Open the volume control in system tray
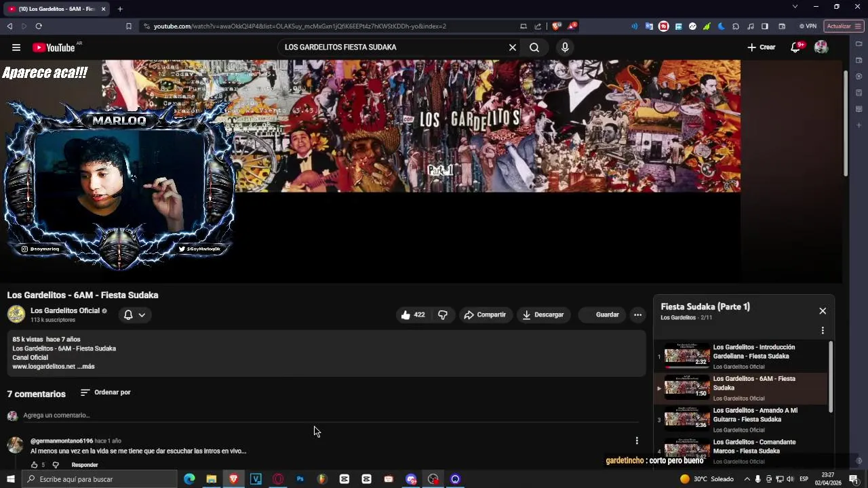 [x=790, y=479]
